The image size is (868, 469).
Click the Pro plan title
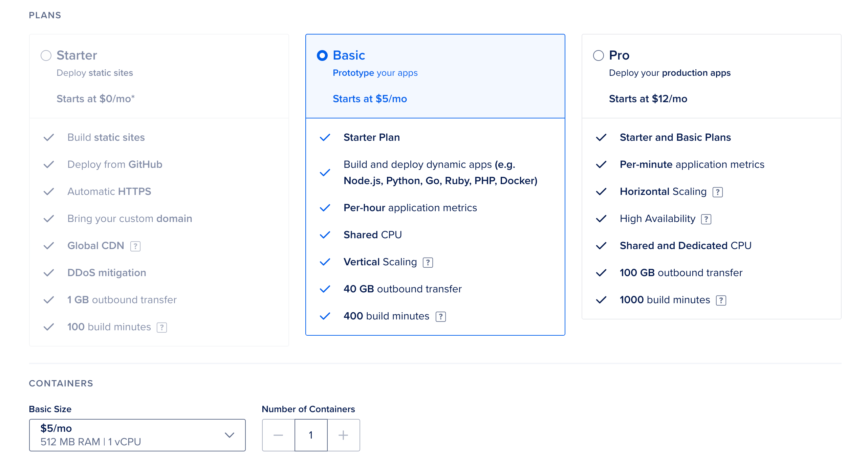click(x=619, y=55)
